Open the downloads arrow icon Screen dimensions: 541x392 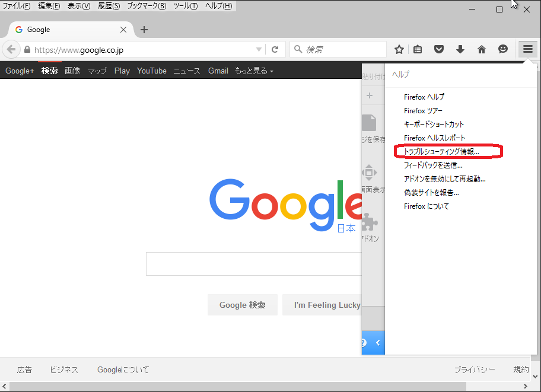(460, 49)
